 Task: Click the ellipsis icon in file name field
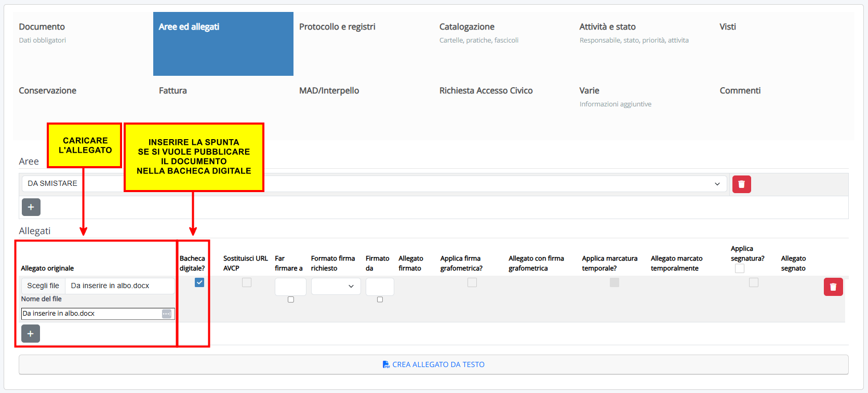[166, 314]
